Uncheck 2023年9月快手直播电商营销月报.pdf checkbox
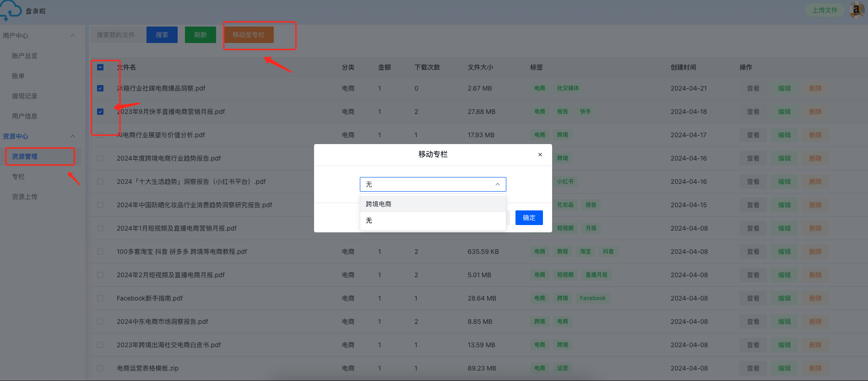Image resolution: width=868 pixels, height=381 pixels. click(x=100, y=112)
